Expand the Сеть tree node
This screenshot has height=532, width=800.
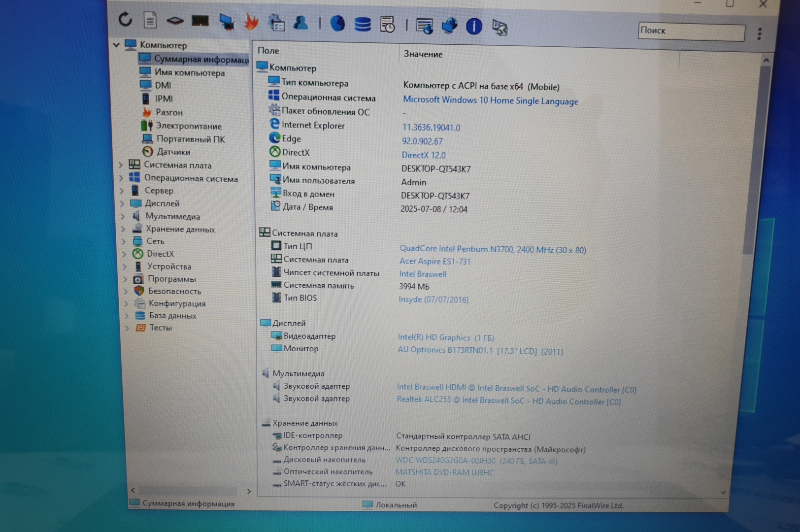124,241
